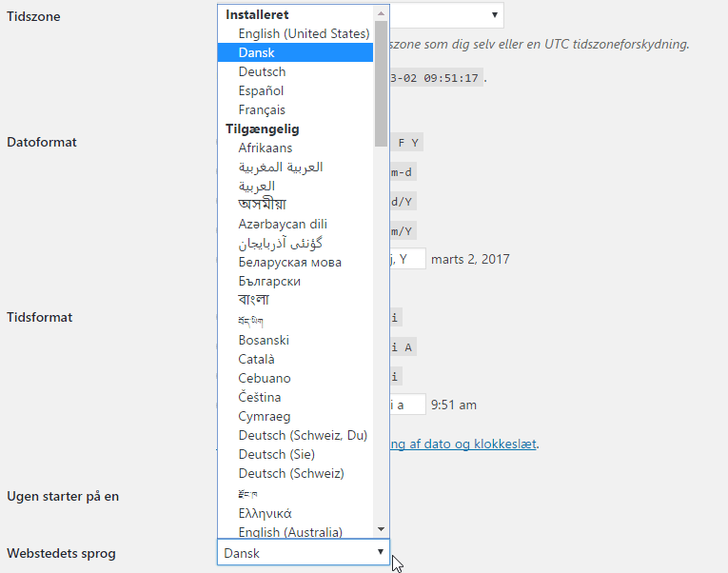Select Bosanski language option
This screenshot has height=573, width=728.
point(264,340)
